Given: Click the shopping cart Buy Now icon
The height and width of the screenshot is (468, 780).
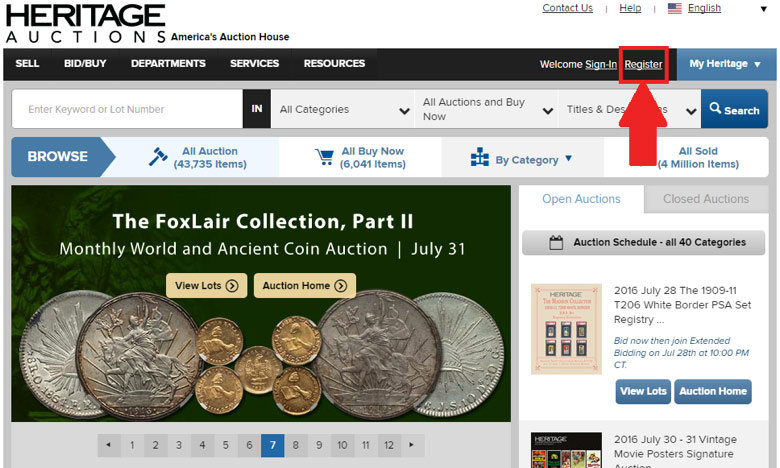Looking at the screenshot, I should click(x=324, y=157).
